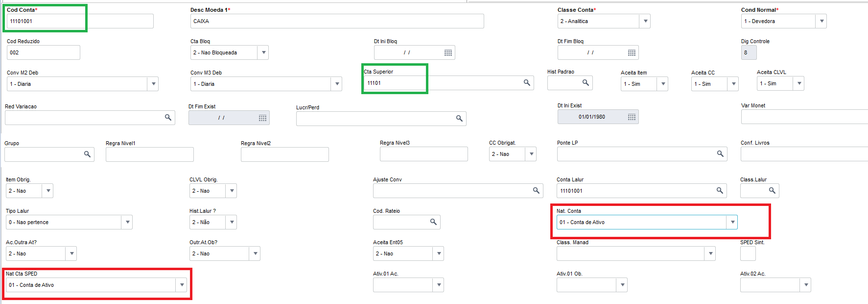The height and width of the screenshot is (304, 868).
Task: Open Conv M2 Deb dropdown
Action: [x=153, y=84]
